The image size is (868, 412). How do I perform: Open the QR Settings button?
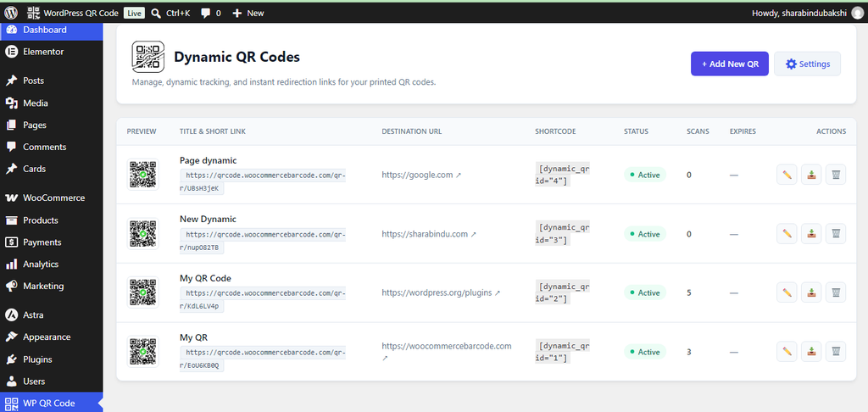(x=807, y=64)
